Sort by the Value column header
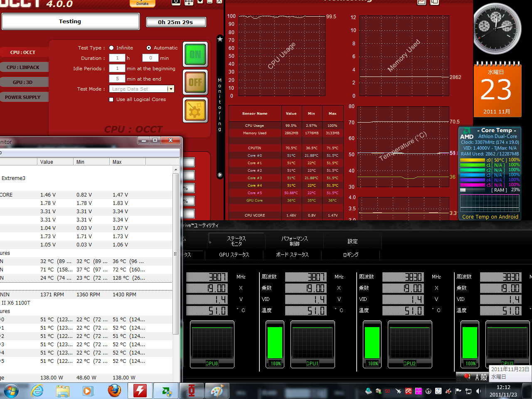 pos(56,162)
